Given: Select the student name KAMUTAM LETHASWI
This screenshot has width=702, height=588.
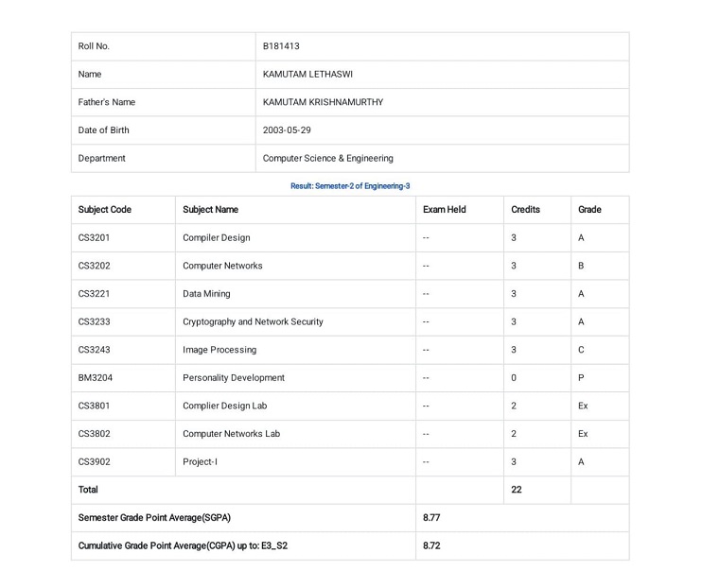Looking at the screenshot, I should [x=307, y=75].
